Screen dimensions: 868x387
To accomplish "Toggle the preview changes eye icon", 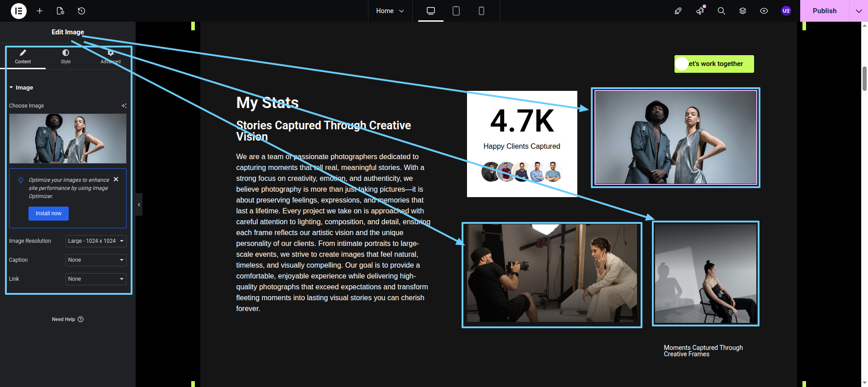I will click(764, 11).
